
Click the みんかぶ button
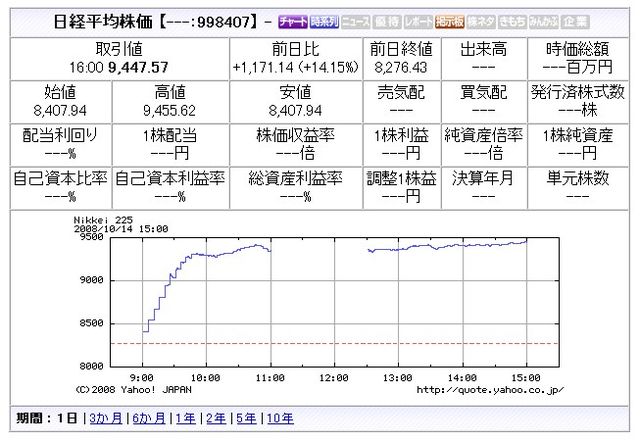pyautogui.click(x=541, y=21)
